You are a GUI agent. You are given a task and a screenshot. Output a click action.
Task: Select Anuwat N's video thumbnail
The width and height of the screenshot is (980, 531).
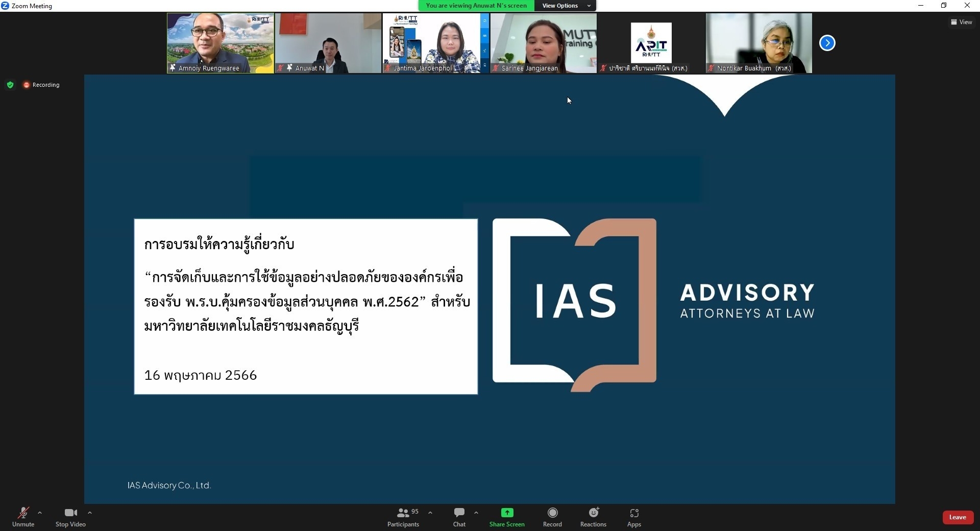328,43
